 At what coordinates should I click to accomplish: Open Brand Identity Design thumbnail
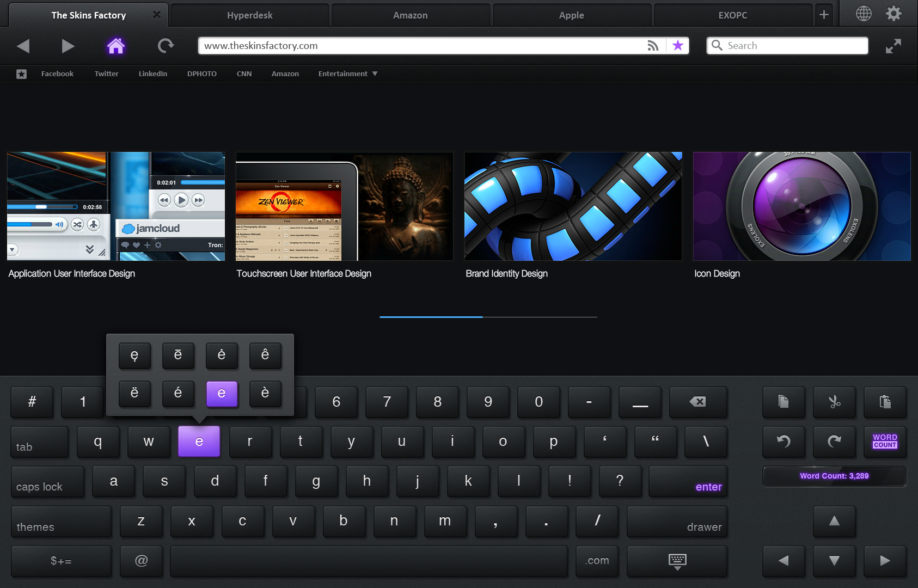click(573, 206)
